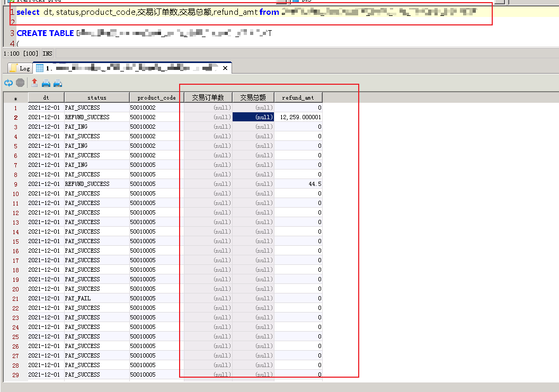Select row number 15 header
This screenshot has height=392, width=559.
point(15,242)
